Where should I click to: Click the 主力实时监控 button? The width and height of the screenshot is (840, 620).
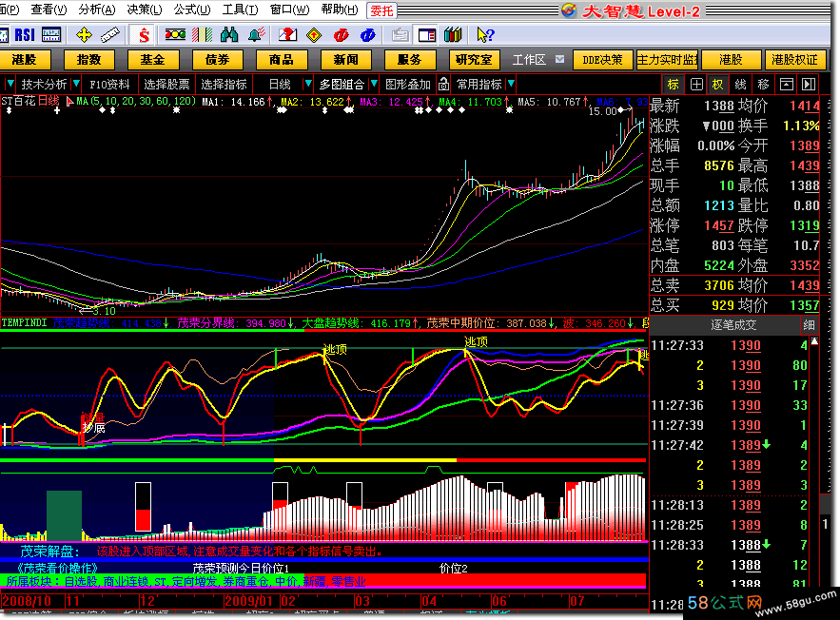(x=667, y=59)
